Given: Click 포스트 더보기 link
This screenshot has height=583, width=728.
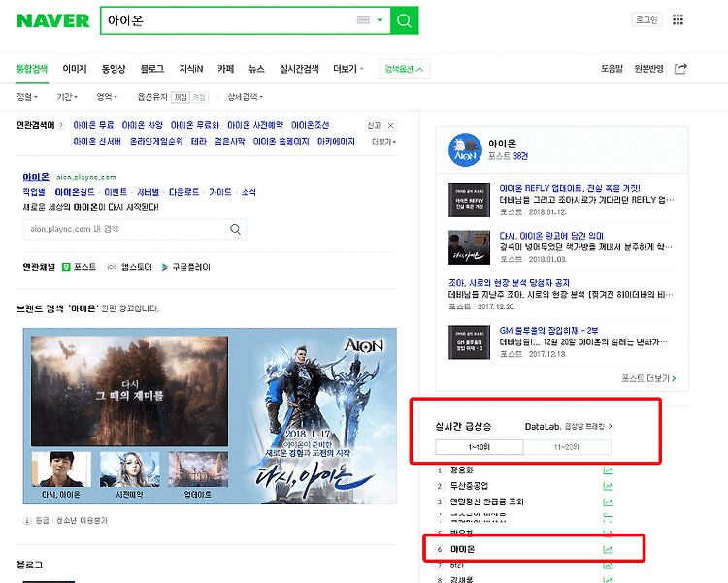Looking at the screenshot, I should 648,378.
